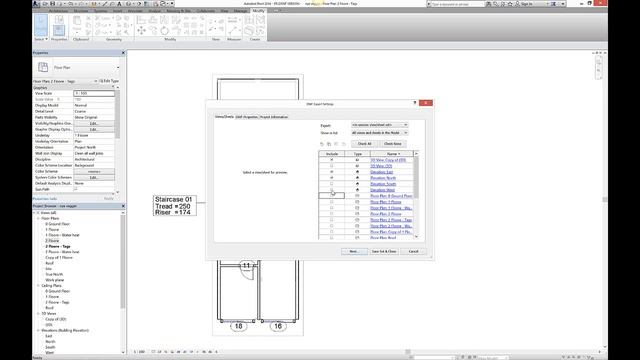Image resolution: width=640 pixels, height=360 pixels.
Task: Open the Show in list dropdown
Action: (380, 133)
